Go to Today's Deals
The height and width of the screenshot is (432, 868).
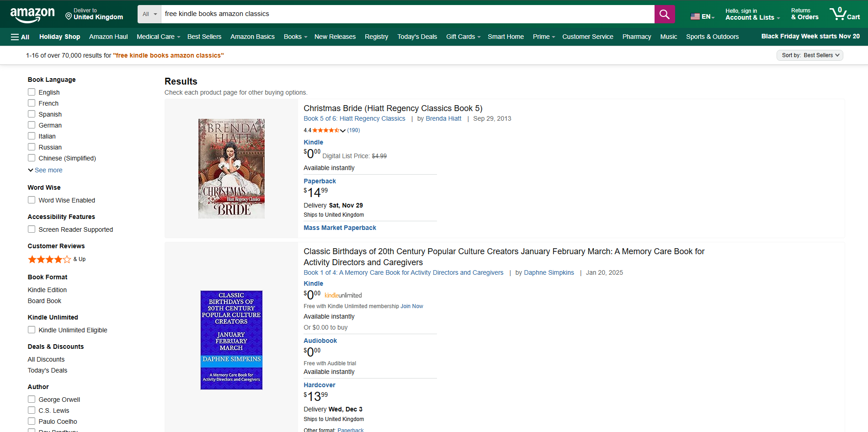(416, 37)
